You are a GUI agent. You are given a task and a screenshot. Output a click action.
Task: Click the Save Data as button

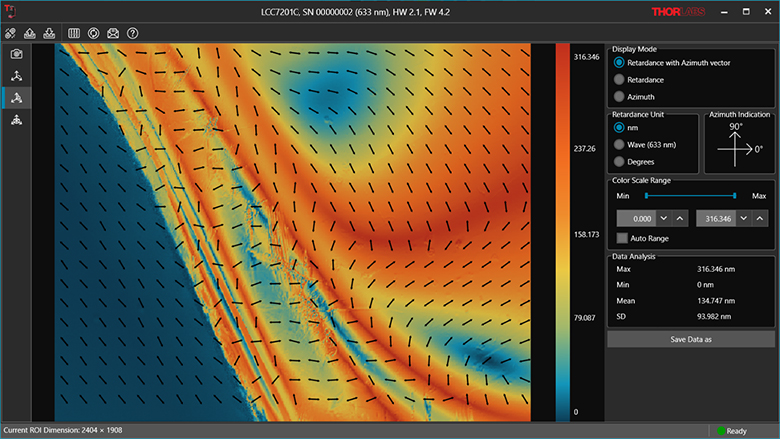691,339
